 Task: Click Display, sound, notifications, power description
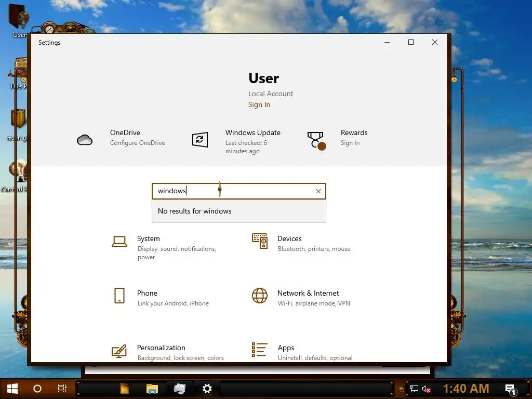click(177, 253)
